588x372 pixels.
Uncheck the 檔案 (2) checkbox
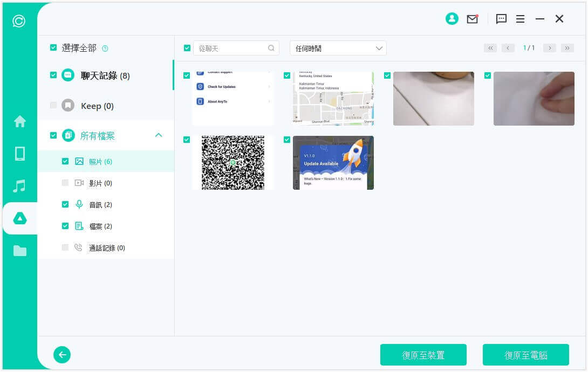tap(65, 226)
